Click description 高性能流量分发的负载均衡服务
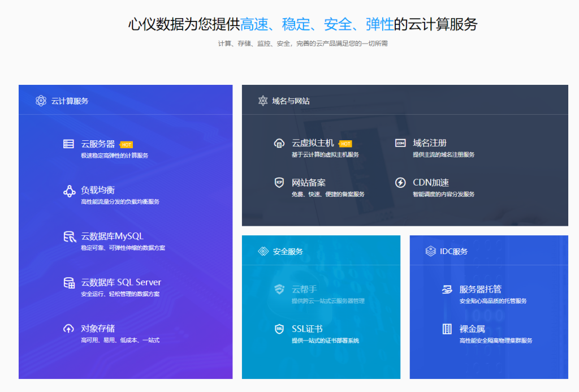 (x=120, y=202)
